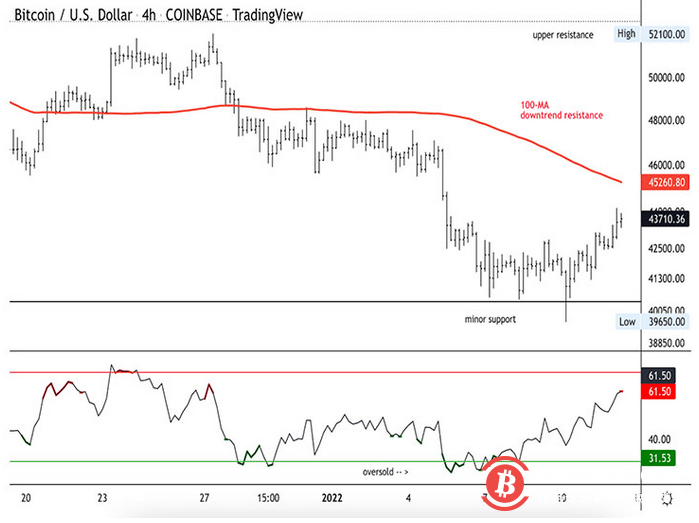The image size is (699, 523).
Task: Click the 45260.80 moving average price tag
Action: (666, 182)
